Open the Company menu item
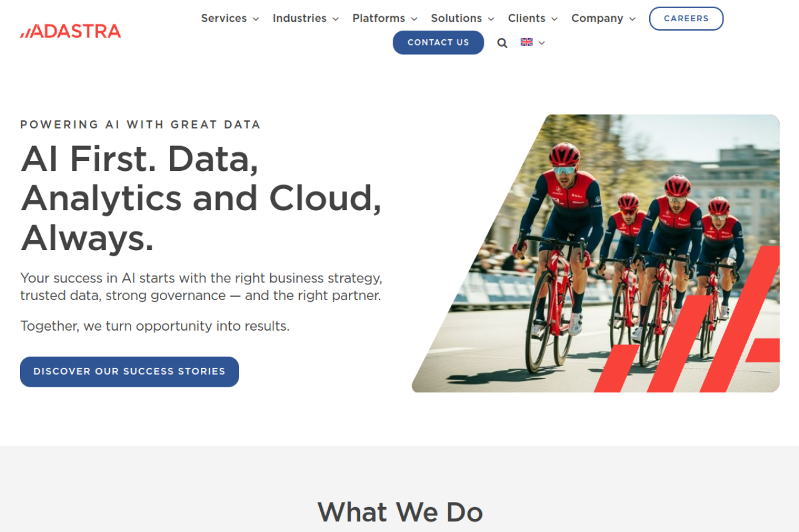The image size is (799, 532). (597, 18)
